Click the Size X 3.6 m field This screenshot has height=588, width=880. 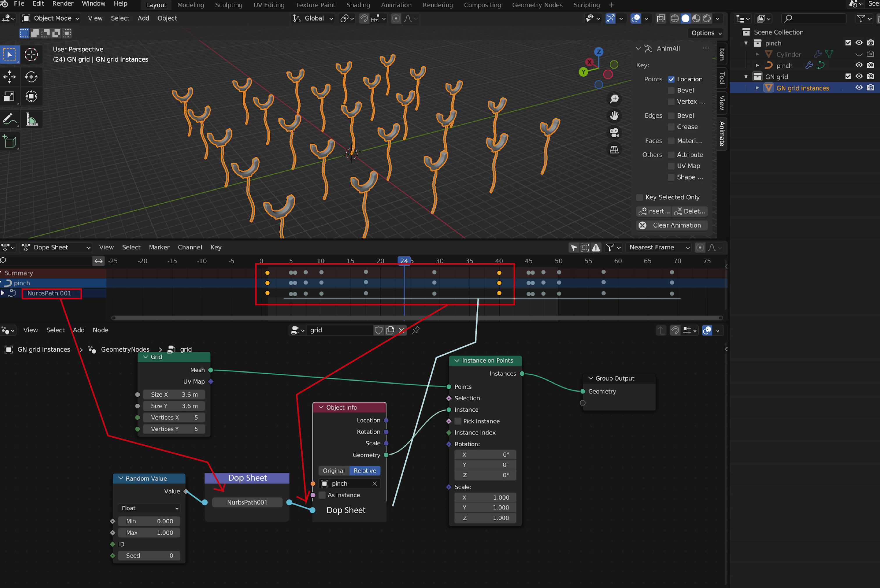coord(174,395)
